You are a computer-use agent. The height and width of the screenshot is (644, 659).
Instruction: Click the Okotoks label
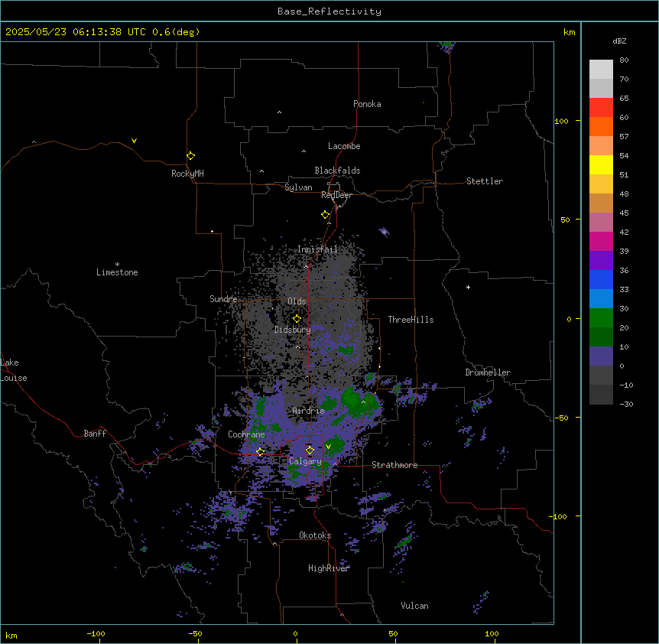[x=315, y=535]
